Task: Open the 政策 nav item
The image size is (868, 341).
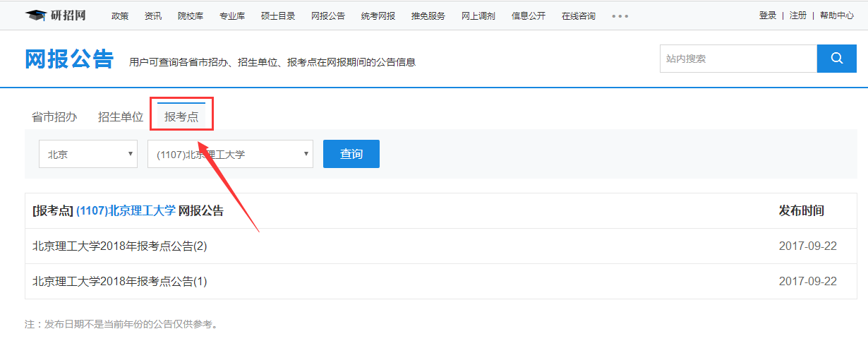Action: 120,16
